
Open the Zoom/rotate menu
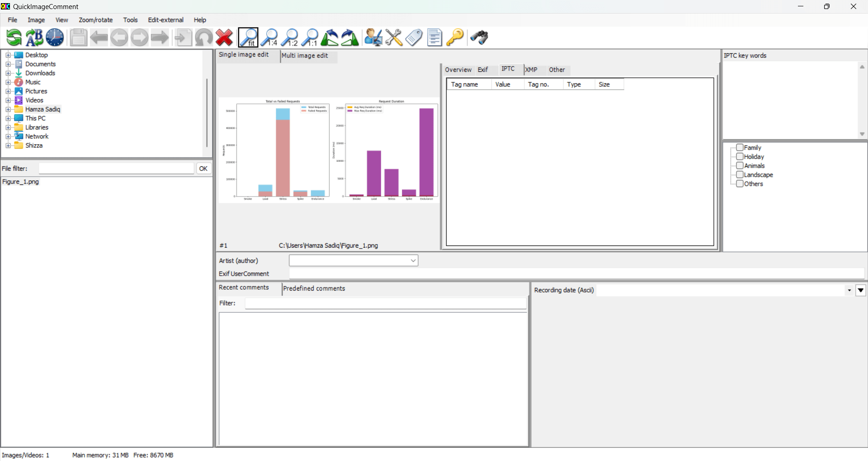[x=95, y=20]
